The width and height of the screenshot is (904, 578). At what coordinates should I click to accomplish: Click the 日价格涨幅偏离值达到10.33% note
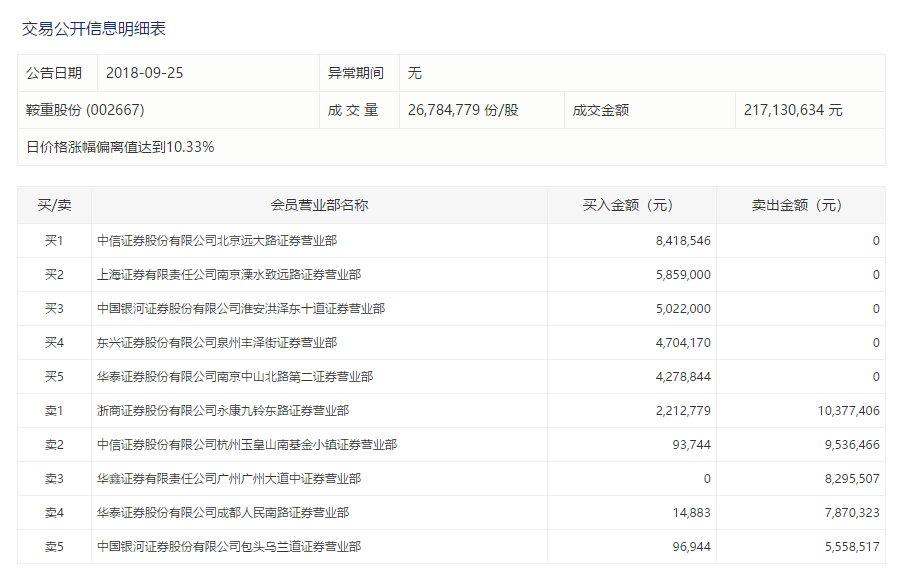[120, 147]
